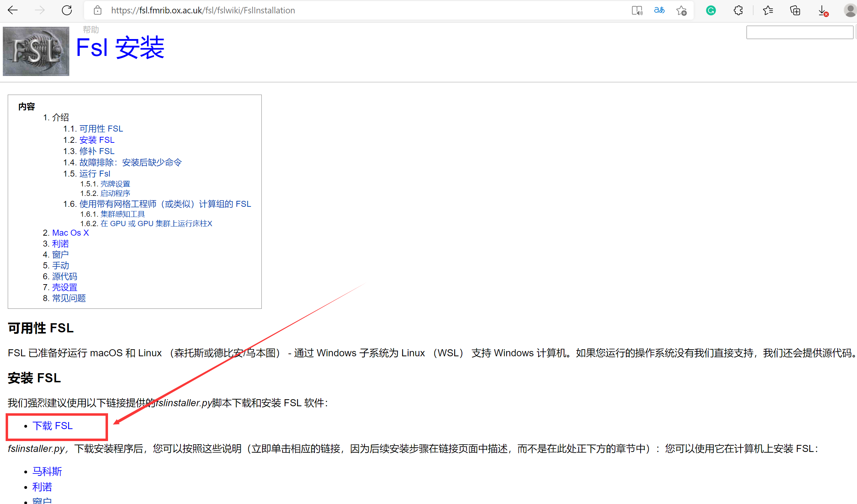Open the favorites list menu
The image size is (857, 504).
(768, 10)
